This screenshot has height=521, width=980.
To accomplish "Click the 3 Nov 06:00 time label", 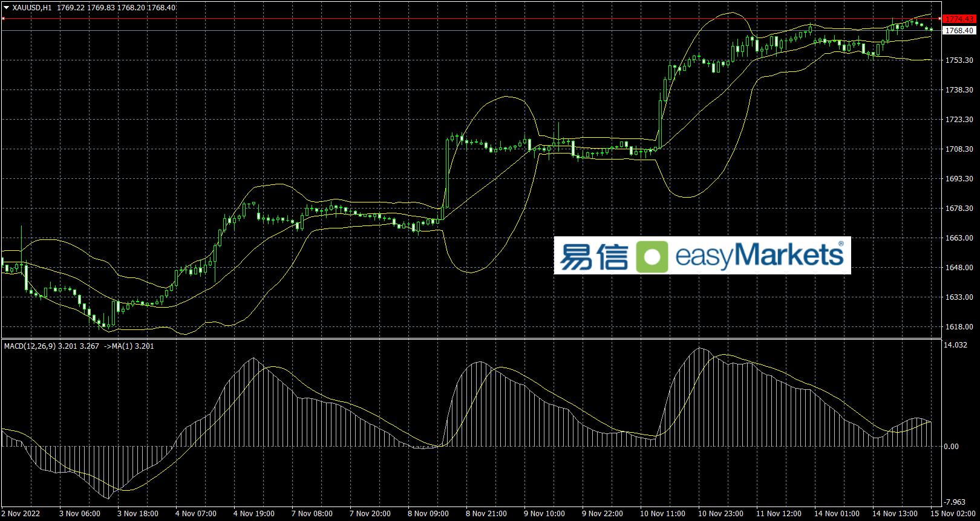I will [80, 514].
